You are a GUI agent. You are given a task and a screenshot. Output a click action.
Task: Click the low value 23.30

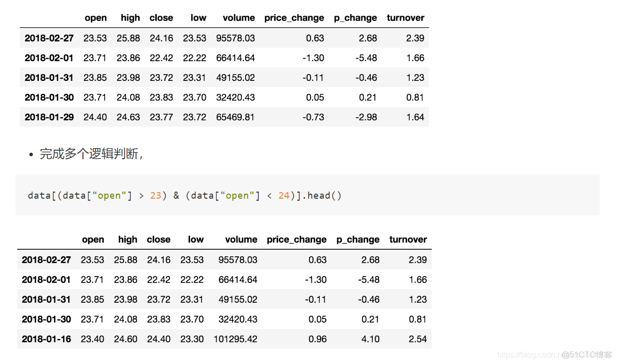click(192, 339)
